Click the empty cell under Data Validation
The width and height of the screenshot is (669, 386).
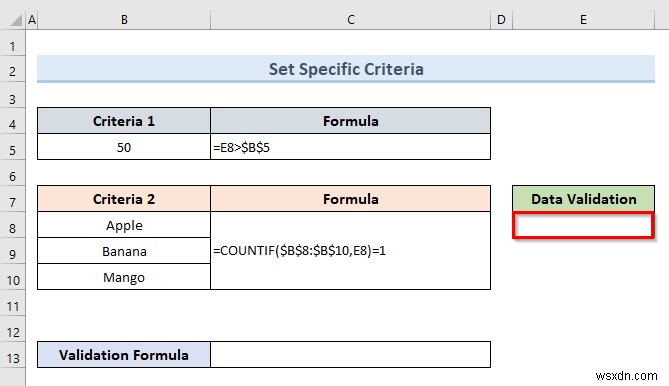pos(583,225)
